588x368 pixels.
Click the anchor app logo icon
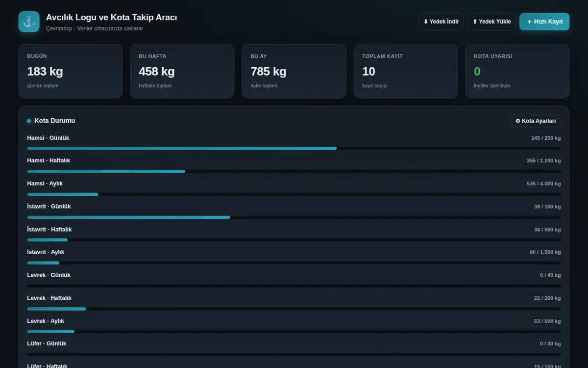(29, 22)
